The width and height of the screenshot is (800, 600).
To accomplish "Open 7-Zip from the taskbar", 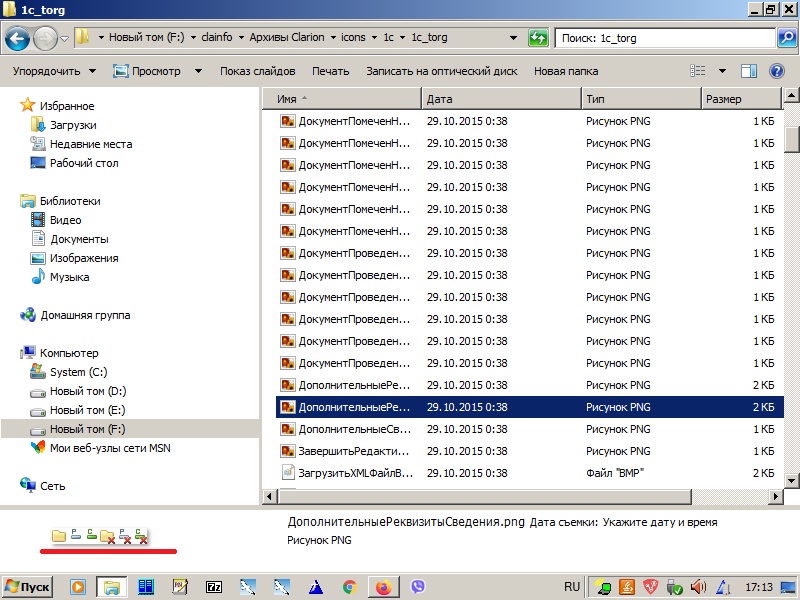I will 214,587.
